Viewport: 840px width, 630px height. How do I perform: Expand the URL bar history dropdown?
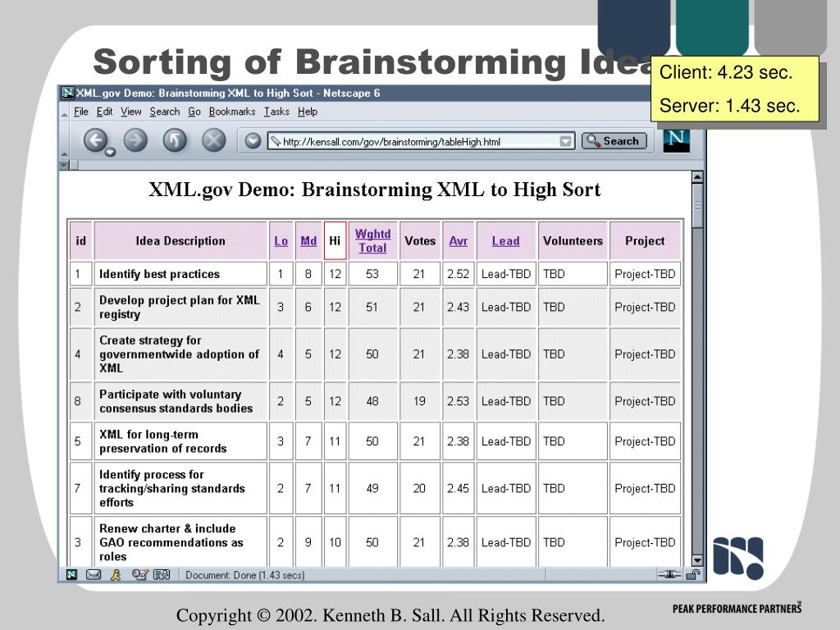[x=565, y=141]
